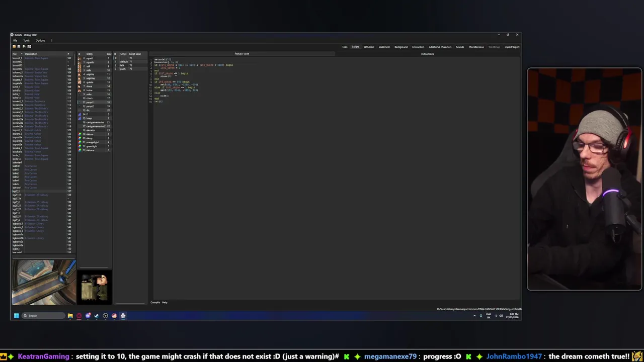This screenshot has width=644, height=362.
Task: Select entity penpi2 row
Action: point(94,106)
